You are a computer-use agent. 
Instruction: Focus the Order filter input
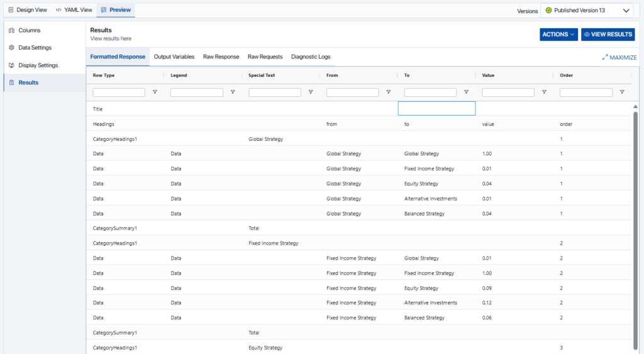coord(586,92)
